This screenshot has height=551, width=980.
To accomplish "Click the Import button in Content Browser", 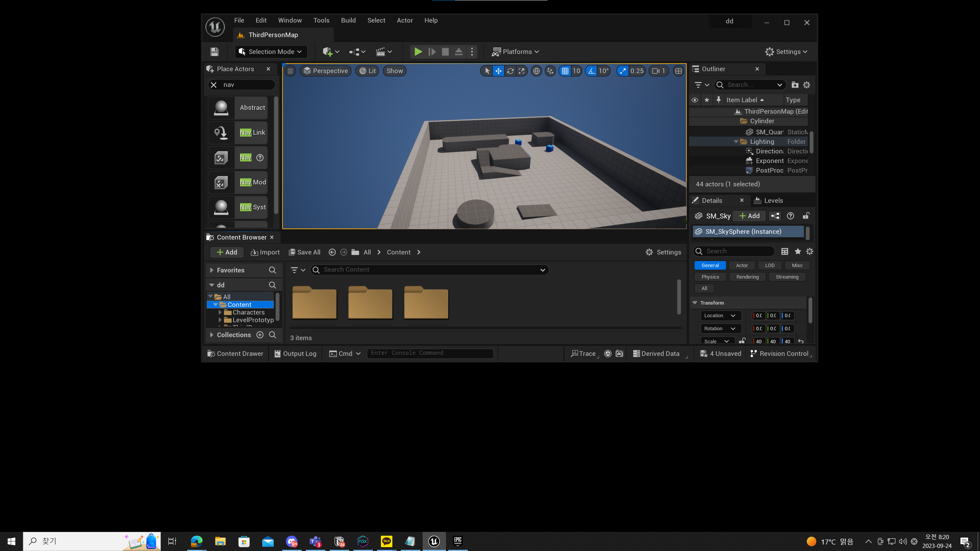I will pos(265,252).
